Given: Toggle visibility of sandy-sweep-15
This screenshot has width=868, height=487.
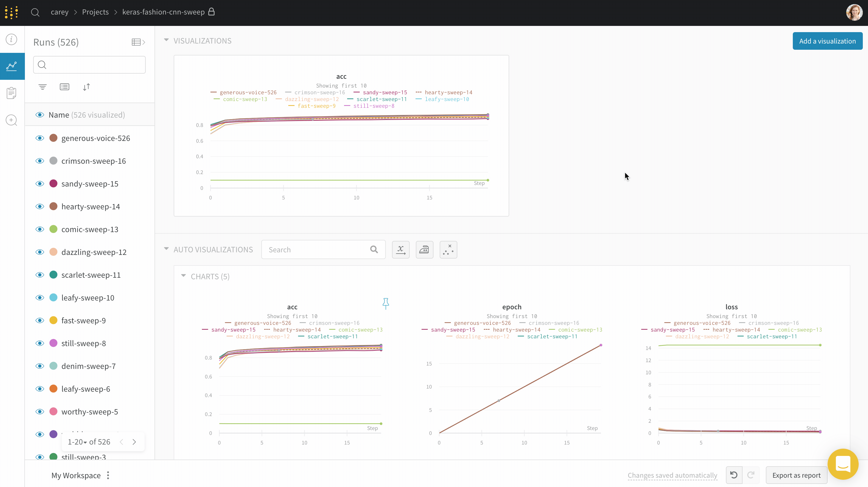Looking at the screenshot, I should pos(39,184).
